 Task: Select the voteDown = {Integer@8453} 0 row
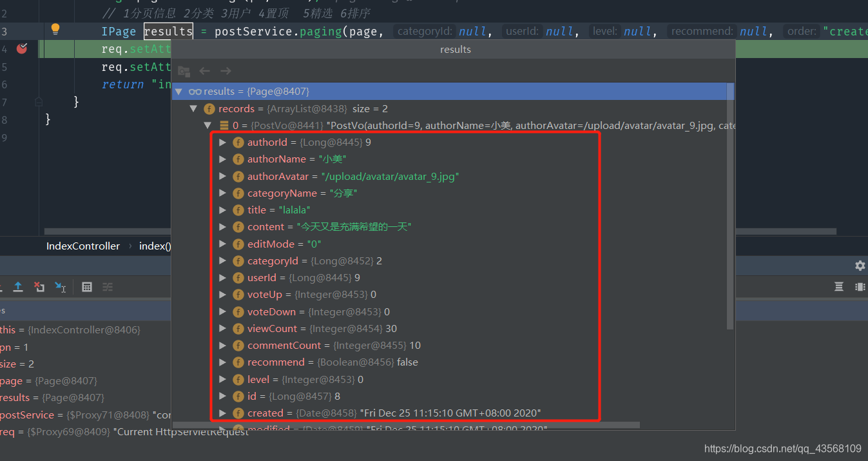tap(450, 312)
